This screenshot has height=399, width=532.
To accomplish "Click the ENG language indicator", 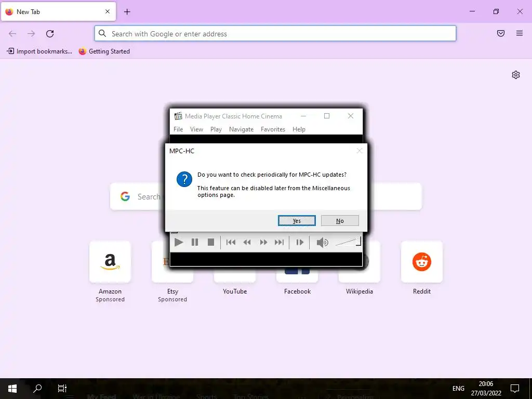I will point(458,389).
